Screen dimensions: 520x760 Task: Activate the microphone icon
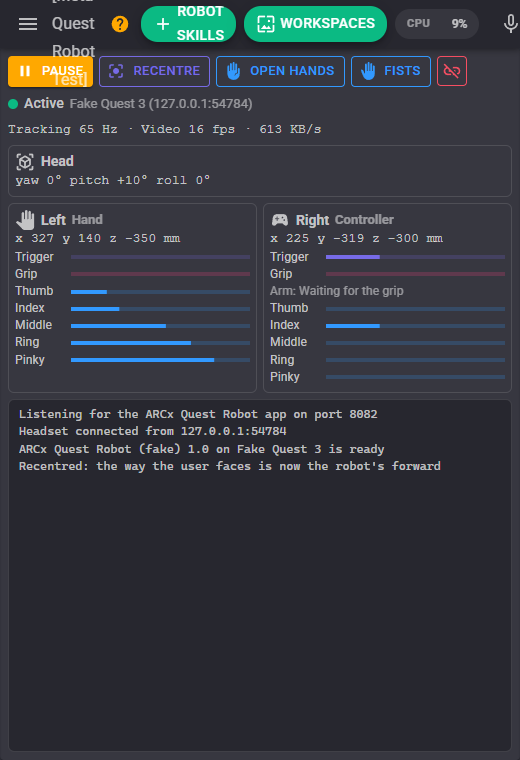[x=510, y=24]
